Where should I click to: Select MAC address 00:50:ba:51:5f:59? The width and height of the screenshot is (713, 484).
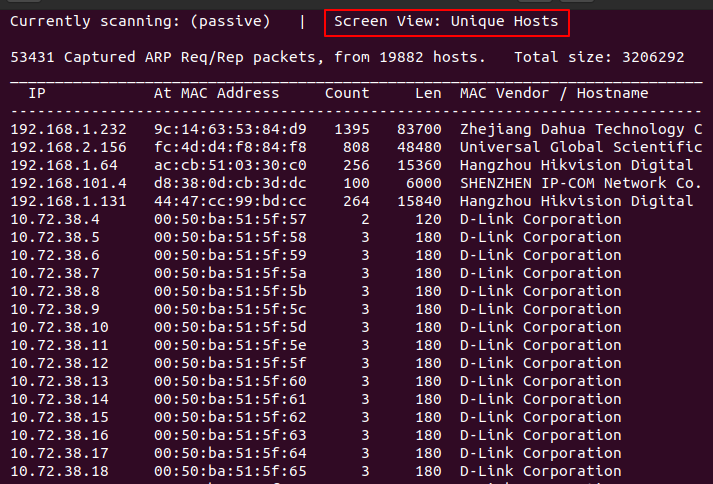[x=230, y=255]
